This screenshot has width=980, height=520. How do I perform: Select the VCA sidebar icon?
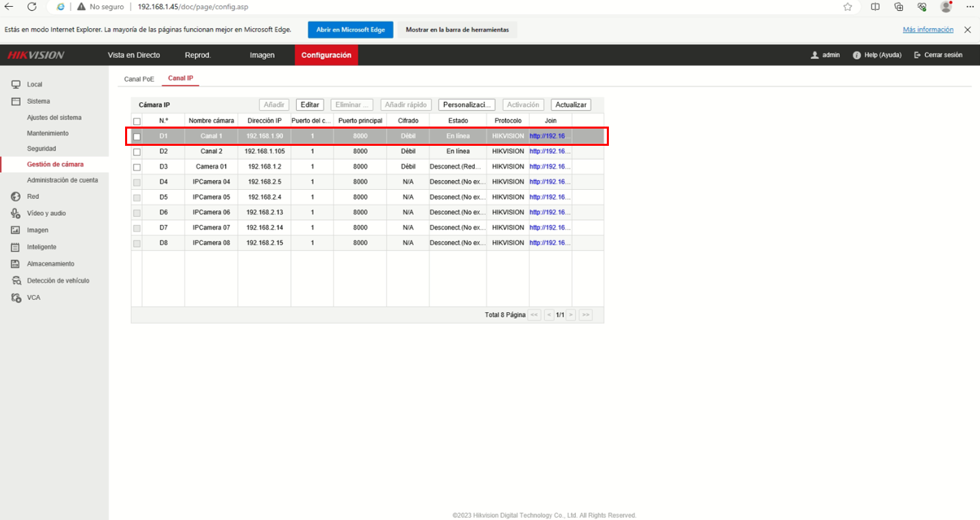coord(15,298)
